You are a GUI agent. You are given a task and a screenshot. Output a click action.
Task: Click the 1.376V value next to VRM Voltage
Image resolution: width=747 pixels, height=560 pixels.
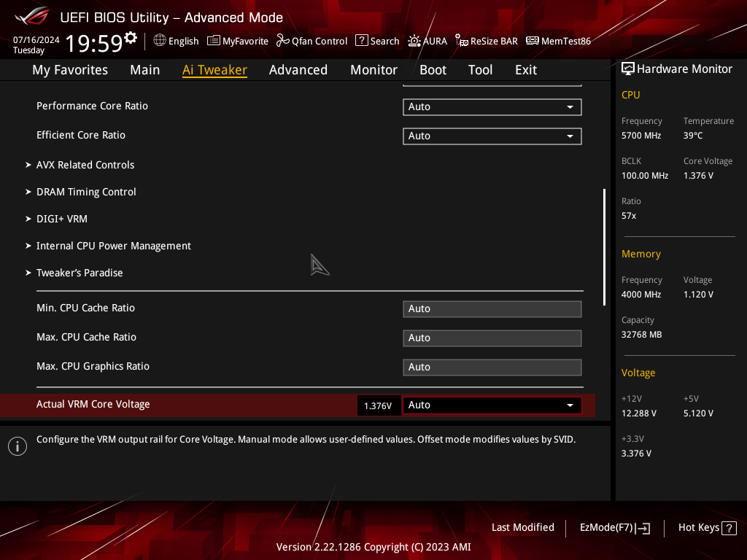point(378,405)
